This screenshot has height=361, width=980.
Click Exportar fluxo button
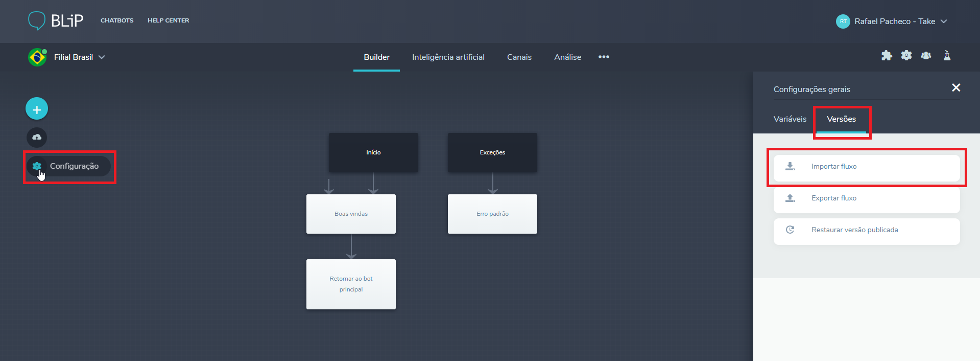pos(866,198)
